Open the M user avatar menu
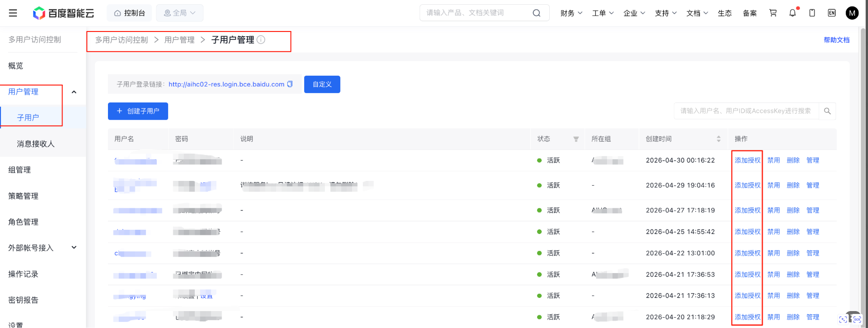This screenshot has height=328, width=868. (x=852, y=13)
